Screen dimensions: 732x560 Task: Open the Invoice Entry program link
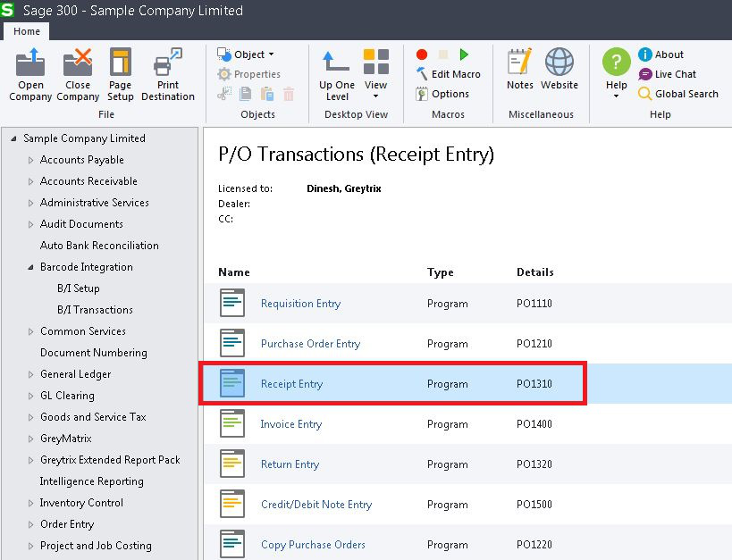[290, 424]
